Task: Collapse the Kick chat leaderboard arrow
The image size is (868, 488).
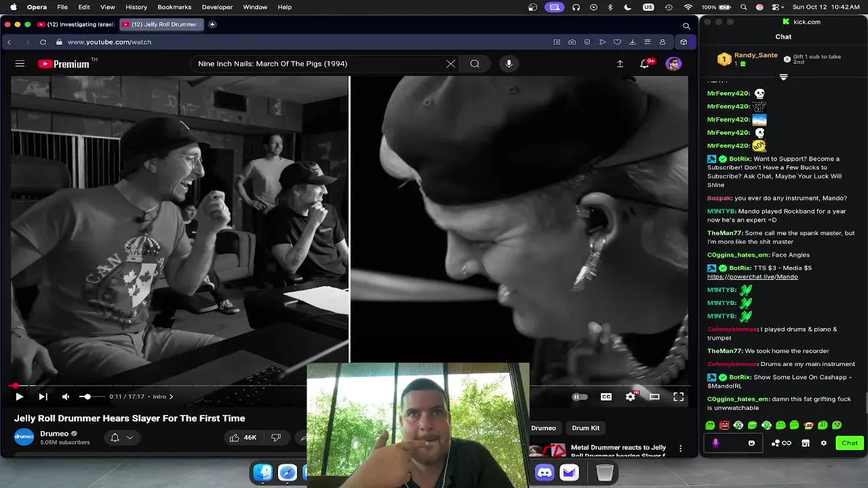Action: coord(783,77)
